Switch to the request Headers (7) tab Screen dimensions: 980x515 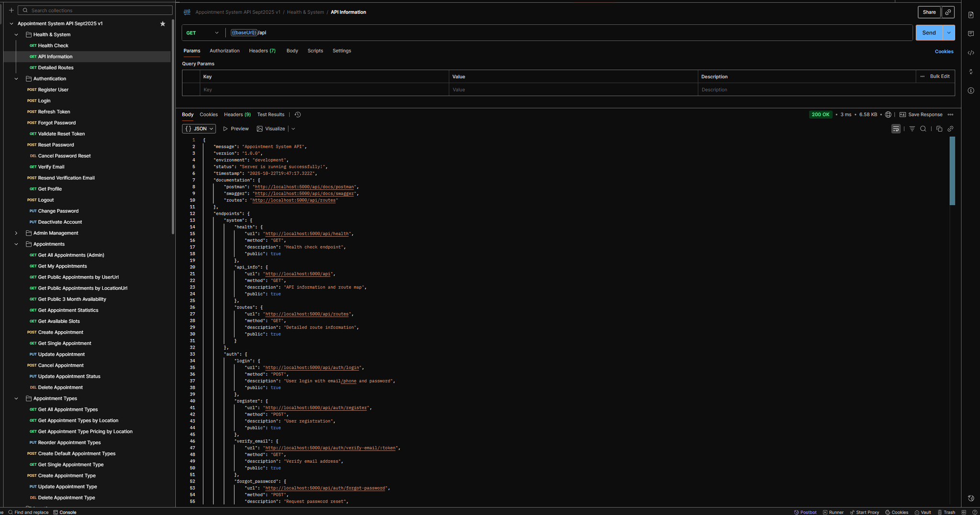click(x=262, y=51)
